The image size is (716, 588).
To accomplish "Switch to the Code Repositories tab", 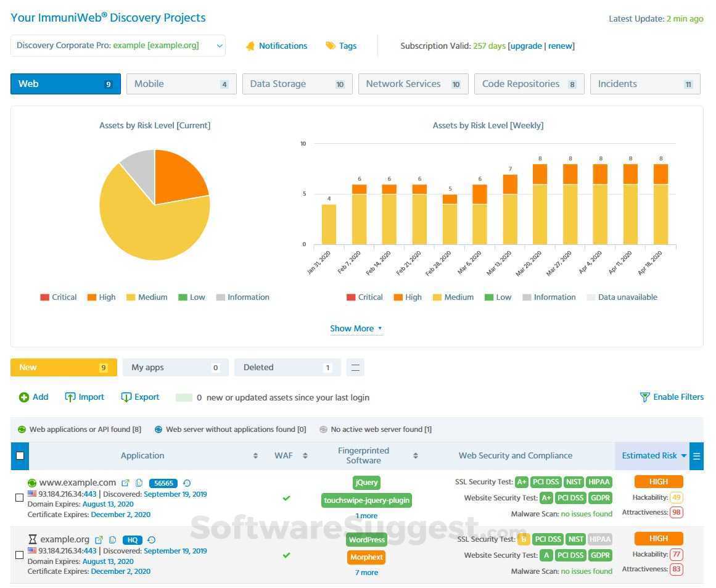I will 529,84.
